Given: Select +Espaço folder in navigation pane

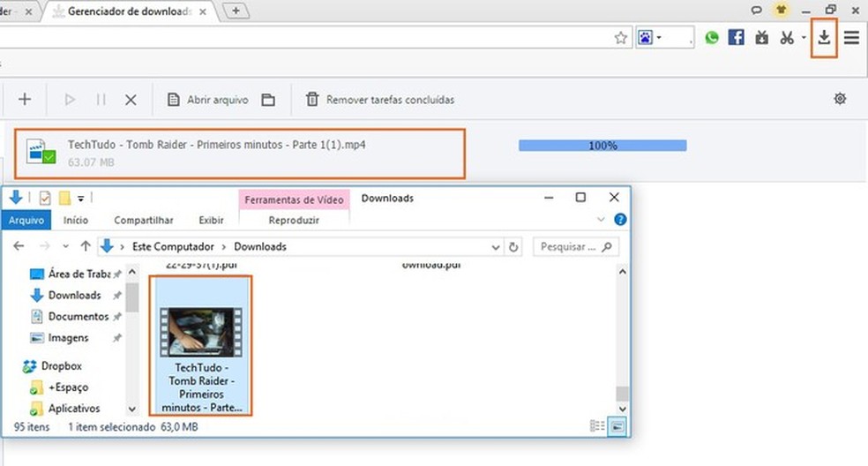Looking at the screenshot, I should [x=60, y=387].
